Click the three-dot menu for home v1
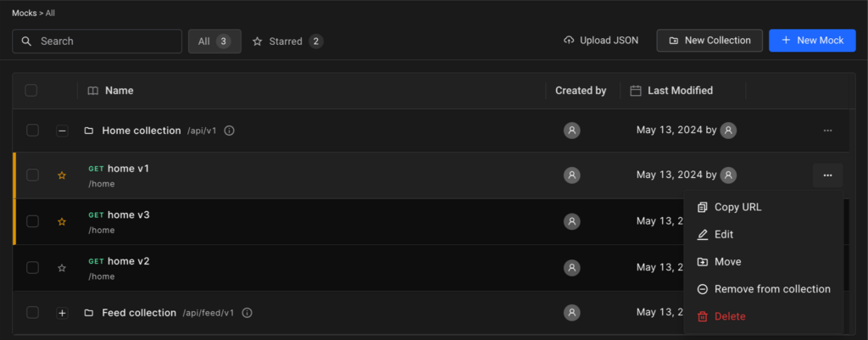 point(827,176)
